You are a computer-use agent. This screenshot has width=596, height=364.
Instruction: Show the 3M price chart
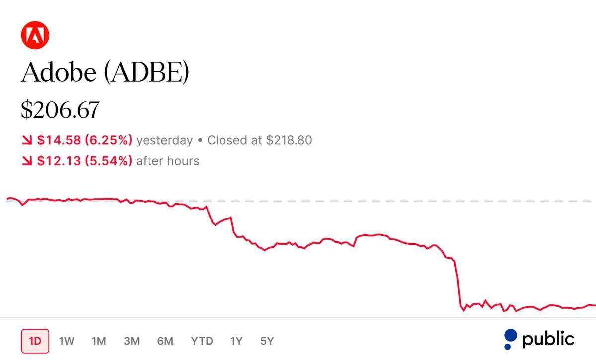[x=132, y=341]
